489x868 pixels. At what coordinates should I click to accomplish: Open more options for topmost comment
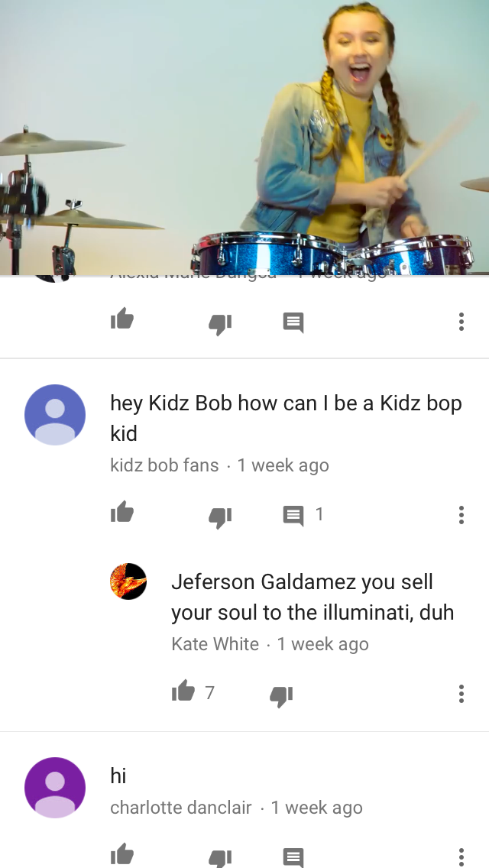(x=461, y=322)
